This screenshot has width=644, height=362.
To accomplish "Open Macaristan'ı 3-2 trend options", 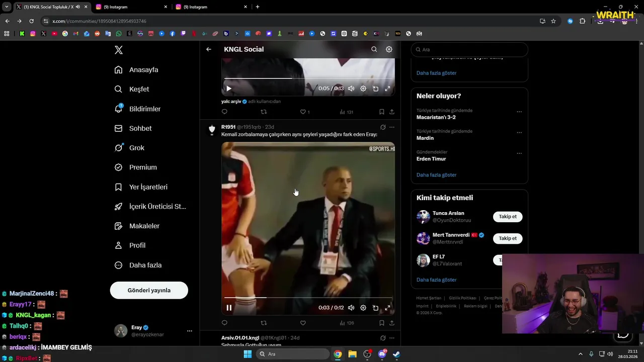I will [x=519, y=112].
